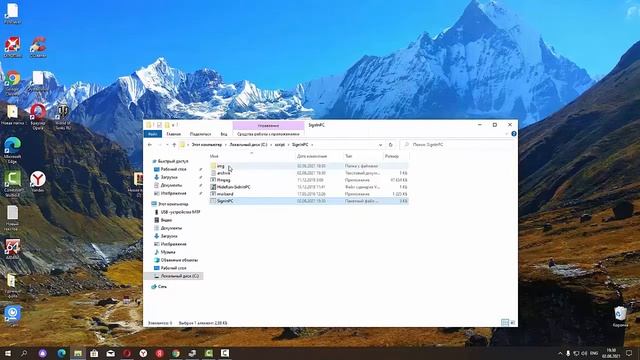The height and width of the screenshot is (360, 640).
Task: Open recent locations dropdown arrow
Action: tap(167, 145)
